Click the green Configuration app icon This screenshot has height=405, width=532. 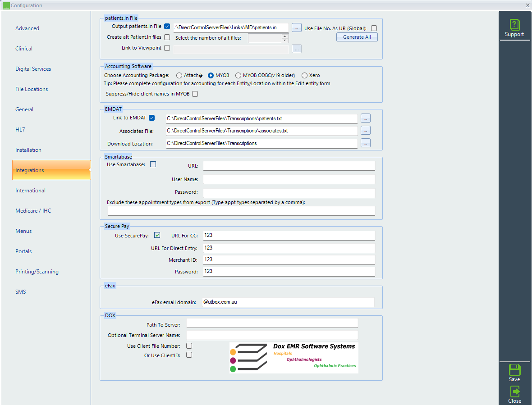point(6,5)
